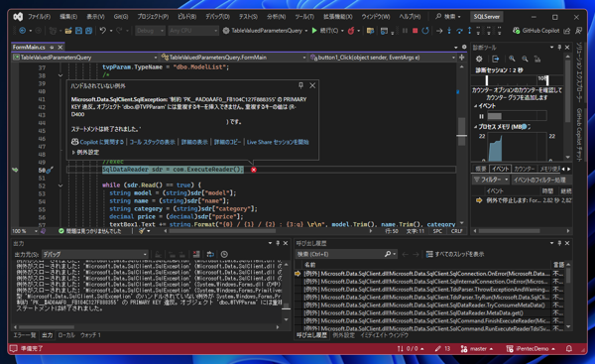Click the output panel horizontal scrollbar
This screenshot has width=595, height=364.
pos(147,326)
